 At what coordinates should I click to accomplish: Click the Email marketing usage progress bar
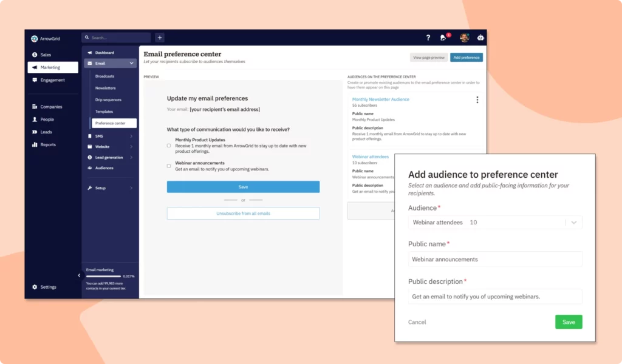[x=103, y=276]
